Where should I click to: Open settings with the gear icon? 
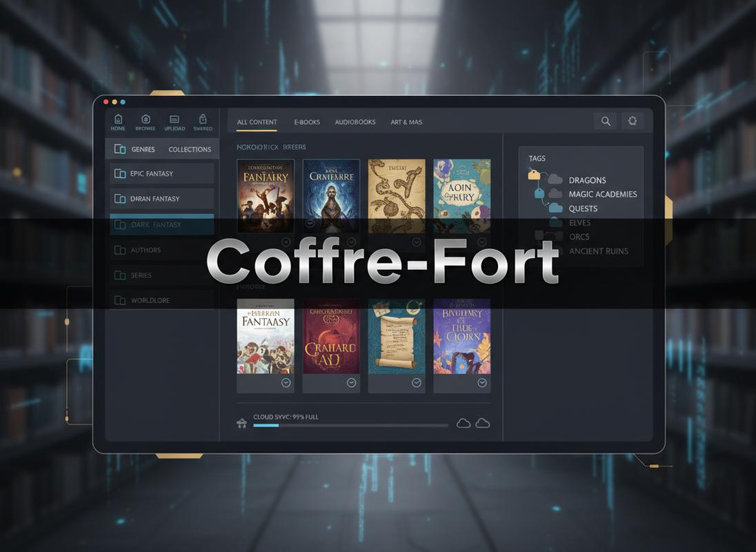click(633, 121)
